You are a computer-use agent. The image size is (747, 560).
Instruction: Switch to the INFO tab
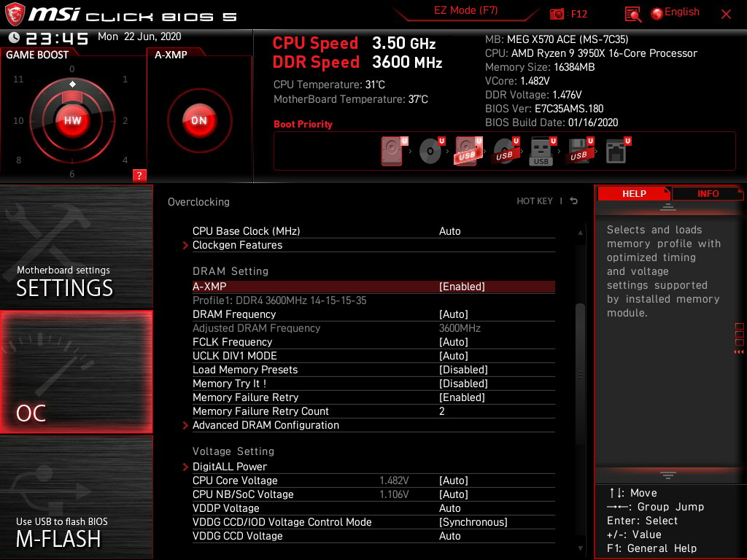[x=708, y=193]
